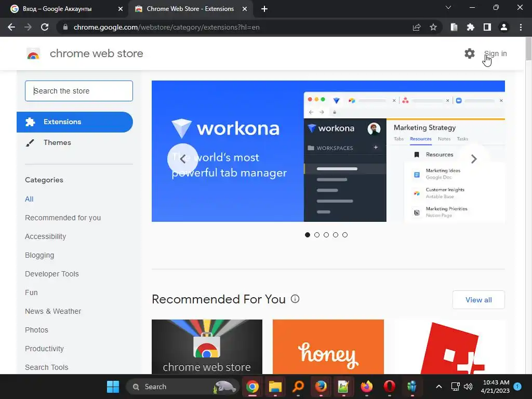The width and height of the screenshot is (532, 399).
Task: Select the Extensions section
Action: pyautogui.click(x=75, y=122)
